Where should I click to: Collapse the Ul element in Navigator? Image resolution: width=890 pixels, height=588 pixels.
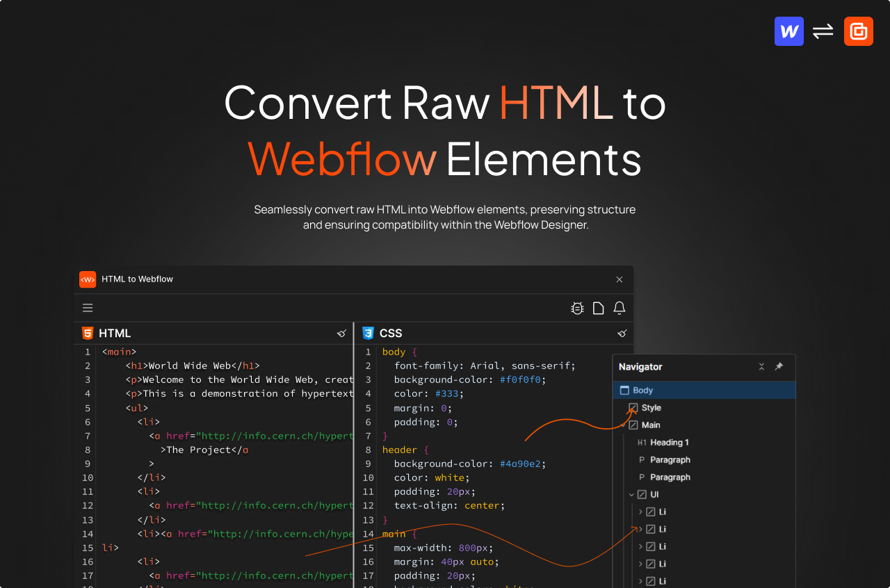(x=631, y=495)
